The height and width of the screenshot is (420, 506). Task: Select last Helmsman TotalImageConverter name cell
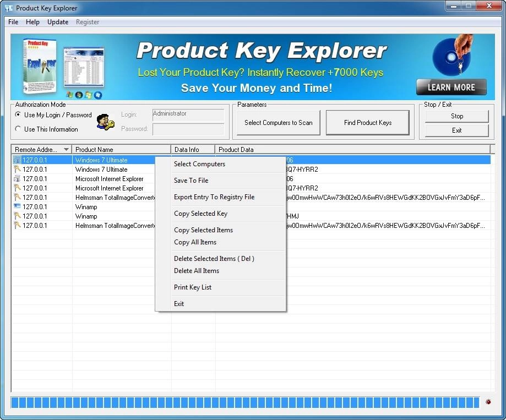115,226
